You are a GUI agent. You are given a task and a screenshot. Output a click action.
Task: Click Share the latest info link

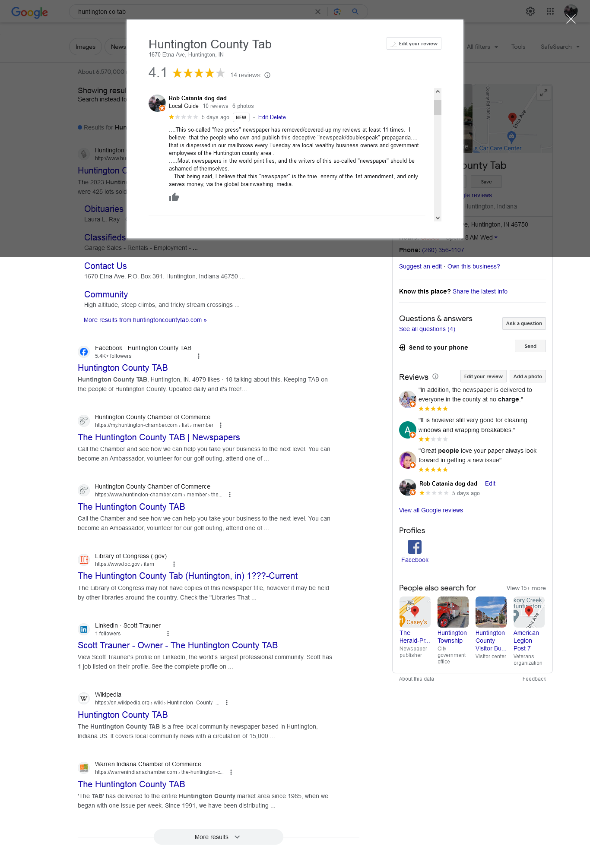pyautogui.click(x=480, y=291)
